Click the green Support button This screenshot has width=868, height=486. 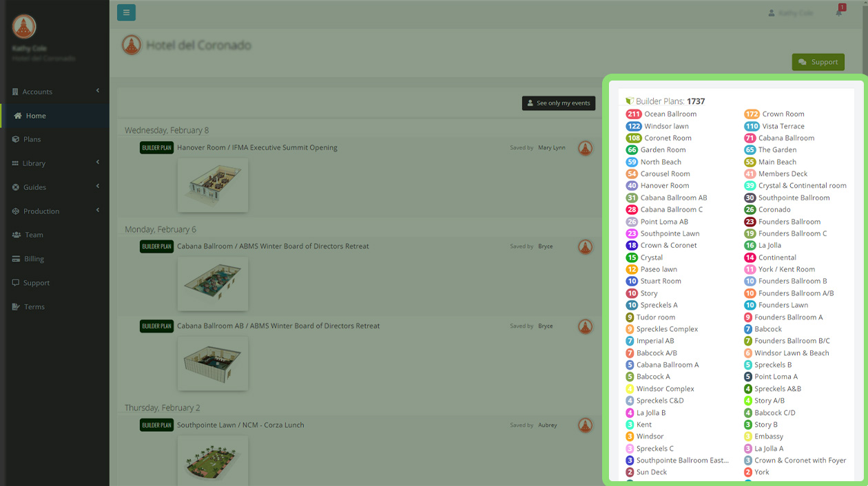(818, 62)
